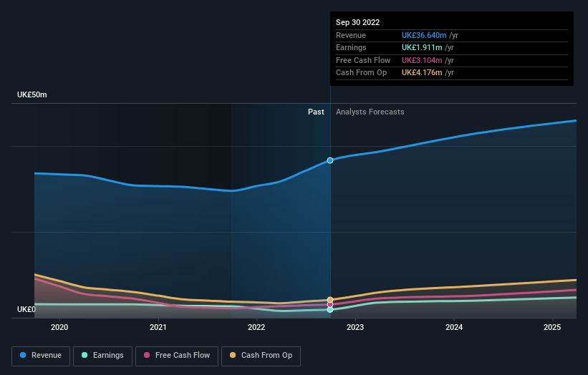Click the UK£3.104m free cash flow value
The width and height of the screenshot is (588, 375).
422,60
